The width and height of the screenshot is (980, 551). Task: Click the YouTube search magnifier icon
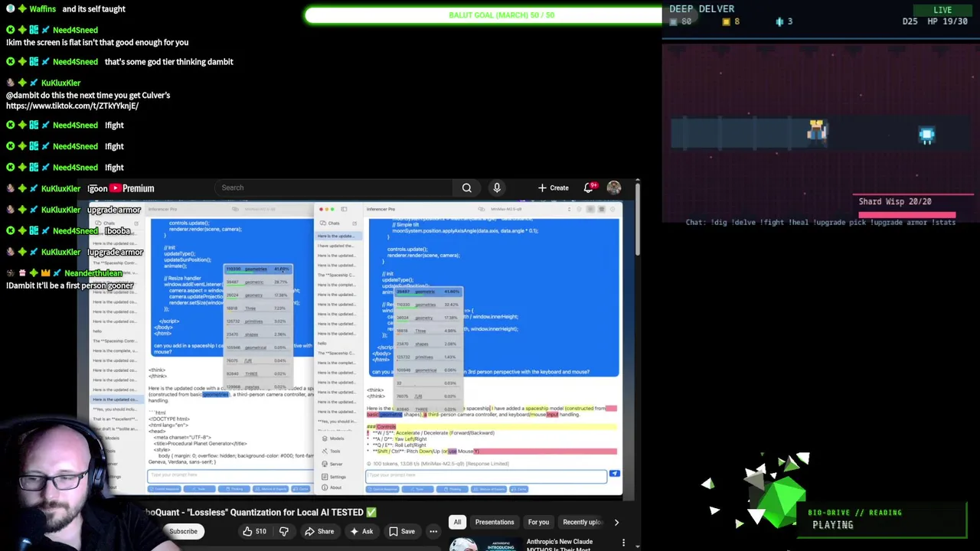(466, 187)
